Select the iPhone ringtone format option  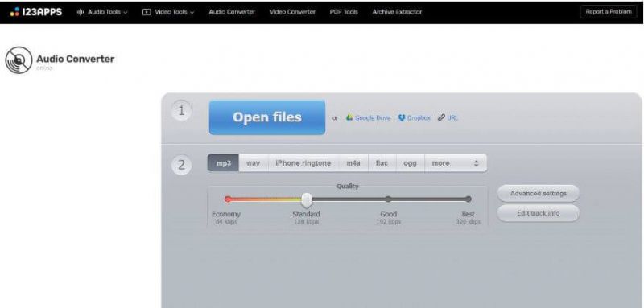[x=303, y=163]
